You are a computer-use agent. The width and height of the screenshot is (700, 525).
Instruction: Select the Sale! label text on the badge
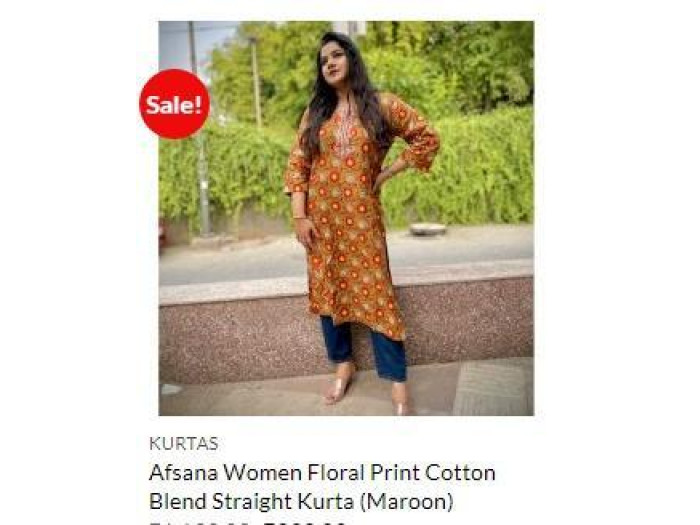pos(175,105)
